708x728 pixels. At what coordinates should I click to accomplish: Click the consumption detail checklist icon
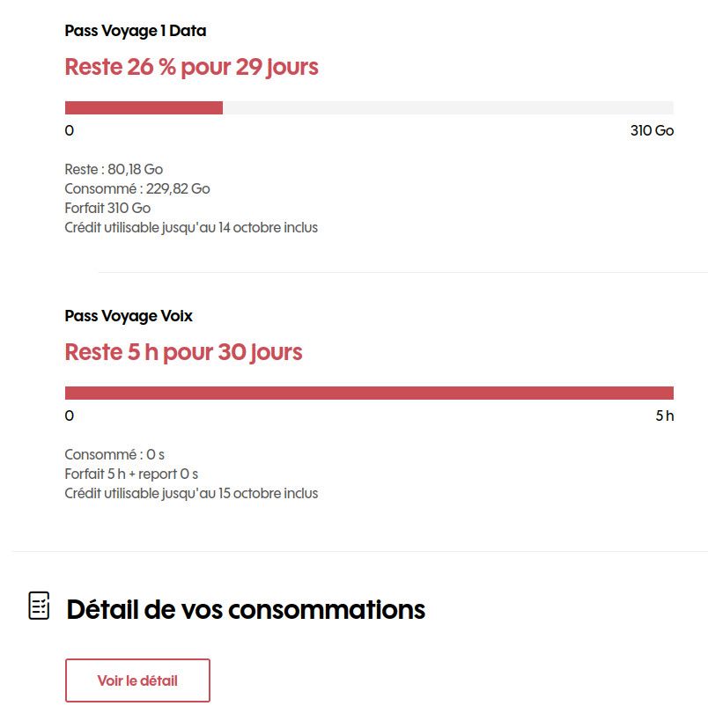(39, 606)
